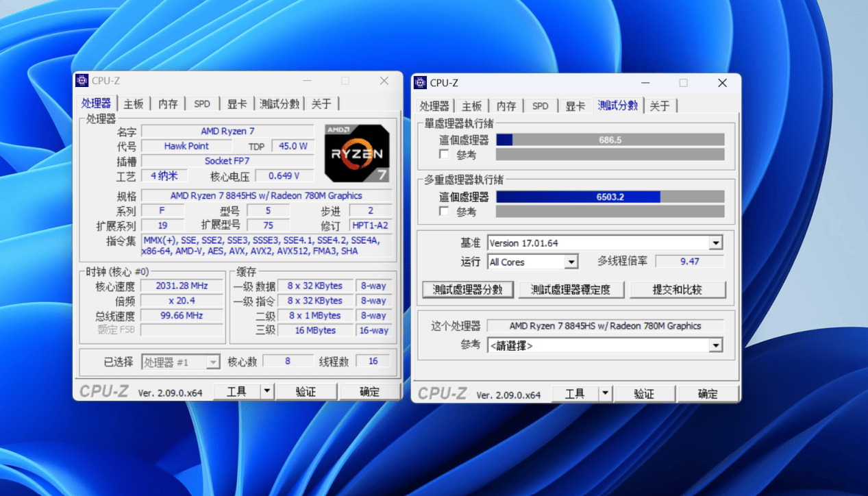Click the AMD Ryzen 7 logo image
868x496 pixels.
pos(356,152)
